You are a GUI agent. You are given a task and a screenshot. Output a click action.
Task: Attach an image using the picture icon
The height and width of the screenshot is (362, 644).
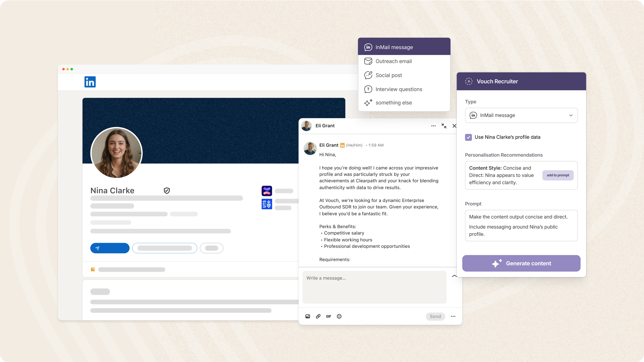[x=308, y=316]
